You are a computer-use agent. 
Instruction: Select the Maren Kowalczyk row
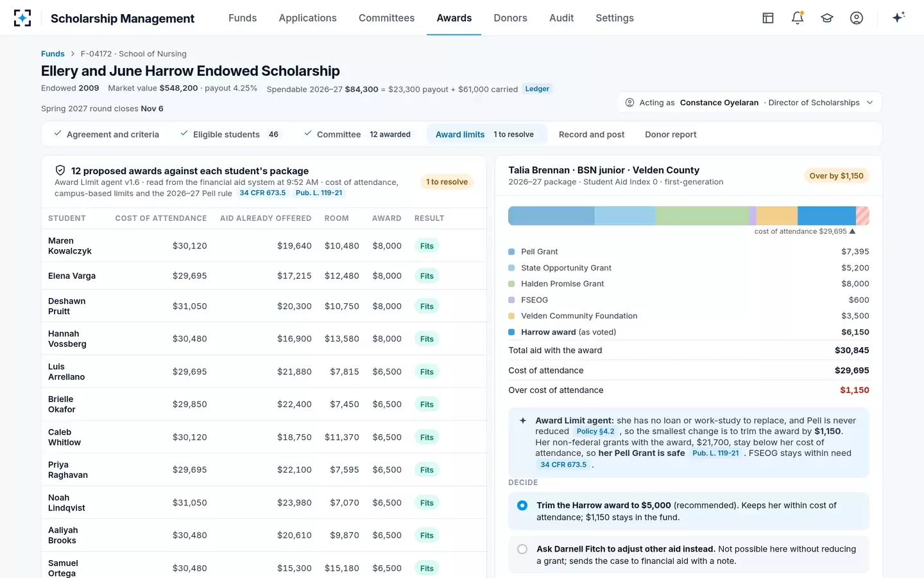[x=264, y=245]
